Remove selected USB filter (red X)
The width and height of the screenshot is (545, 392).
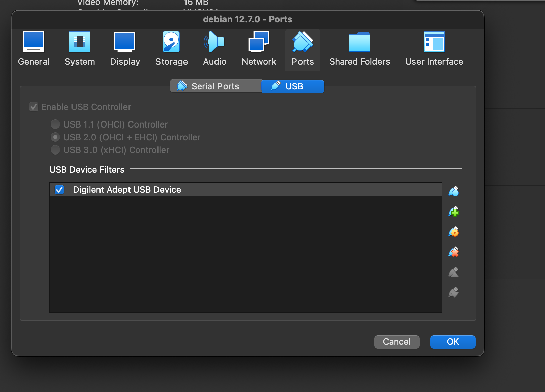(454, 252)
